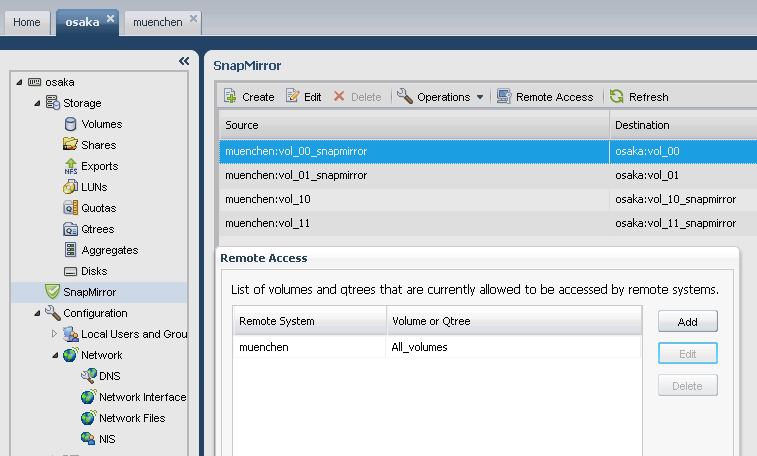Click the Add button in Remote Access

click(x=687, y=321)
